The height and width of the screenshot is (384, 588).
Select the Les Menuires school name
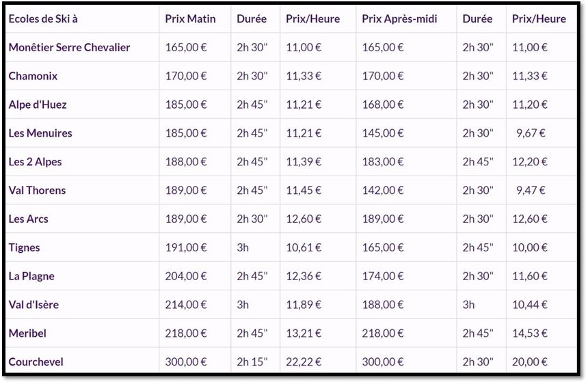pos(40,133)
